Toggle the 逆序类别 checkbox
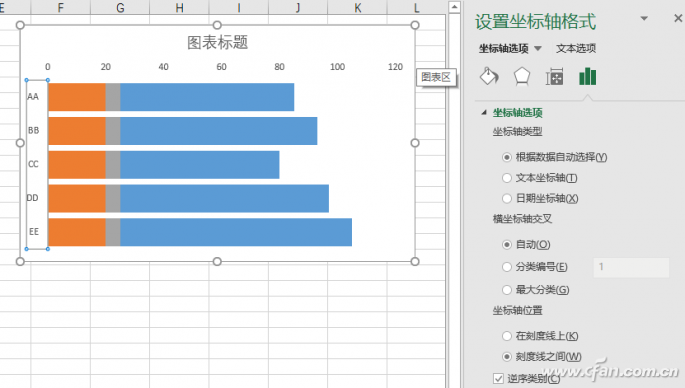This screenshot has width=685, height=388. pos(498,378)
